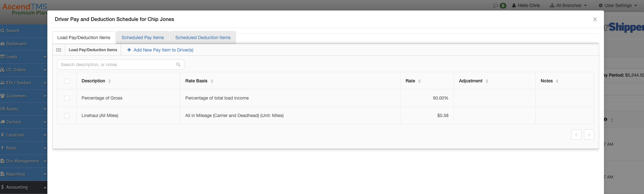Click the Locations pin icon in sidebar
Viewport: 644px width, 194px height.
tap(3, 135)
